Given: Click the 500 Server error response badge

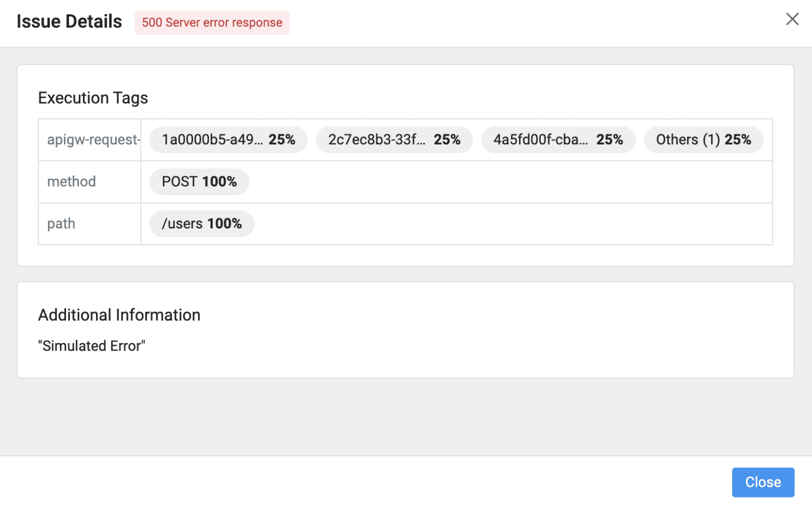Looking at the screenshot, I should 211,22.
